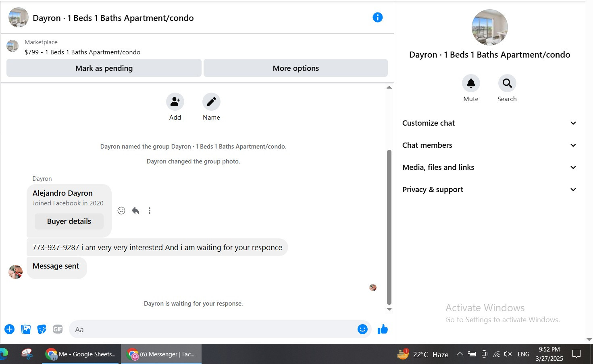React to Dayron's message with the emoji icon
The height and width of the screenshot is (364, 593).
point(121,211)
